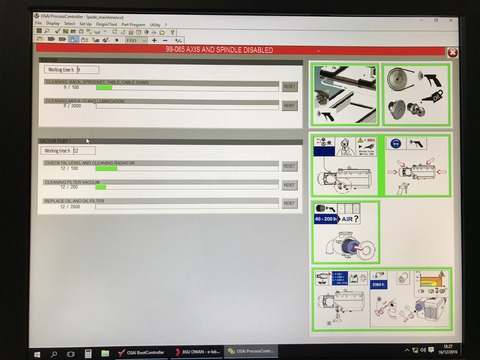Open the Windows Start menu

click(37, 354)
